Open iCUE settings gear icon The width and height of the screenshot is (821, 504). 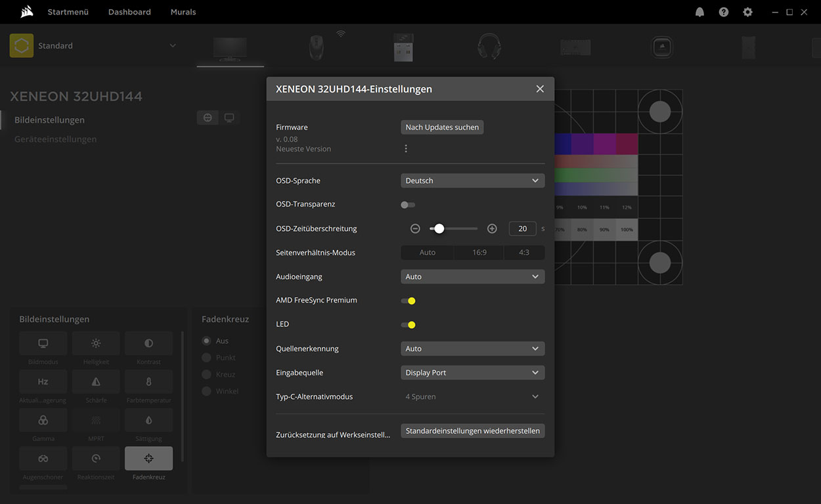click(x=747, y=12)
